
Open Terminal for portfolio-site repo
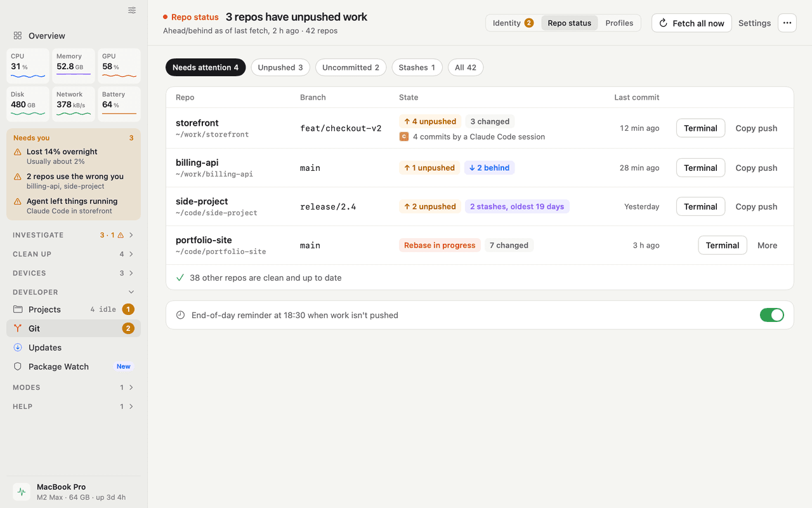point(723,245)
